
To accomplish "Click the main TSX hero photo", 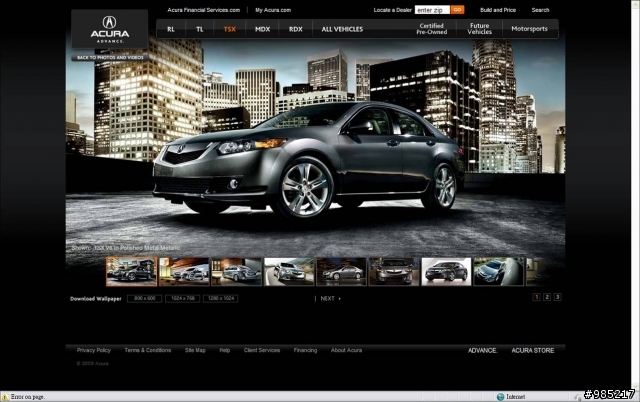I will pyautogui.click(x=315, y=147).
